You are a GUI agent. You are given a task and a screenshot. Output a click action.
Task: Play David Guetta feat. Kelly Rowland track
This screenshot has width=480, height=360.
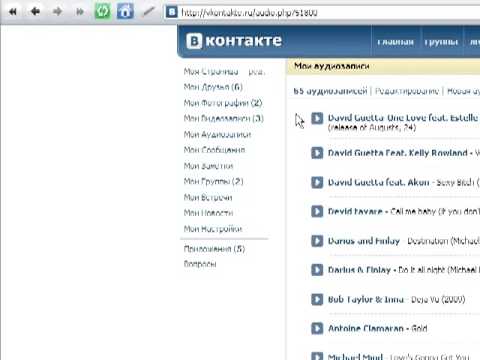click(x=317, y=153)
